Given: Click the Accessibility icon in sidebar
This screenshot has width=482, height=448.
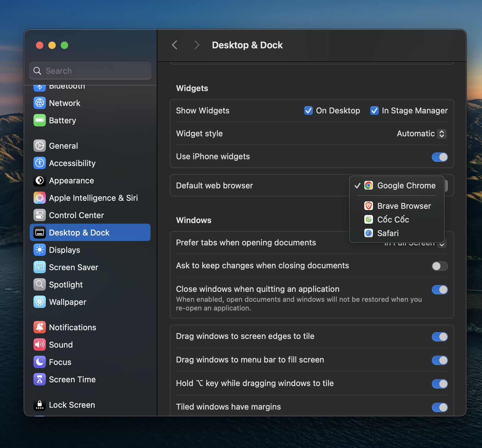Looking at the screenshot, I should click(x=40, y=163).
